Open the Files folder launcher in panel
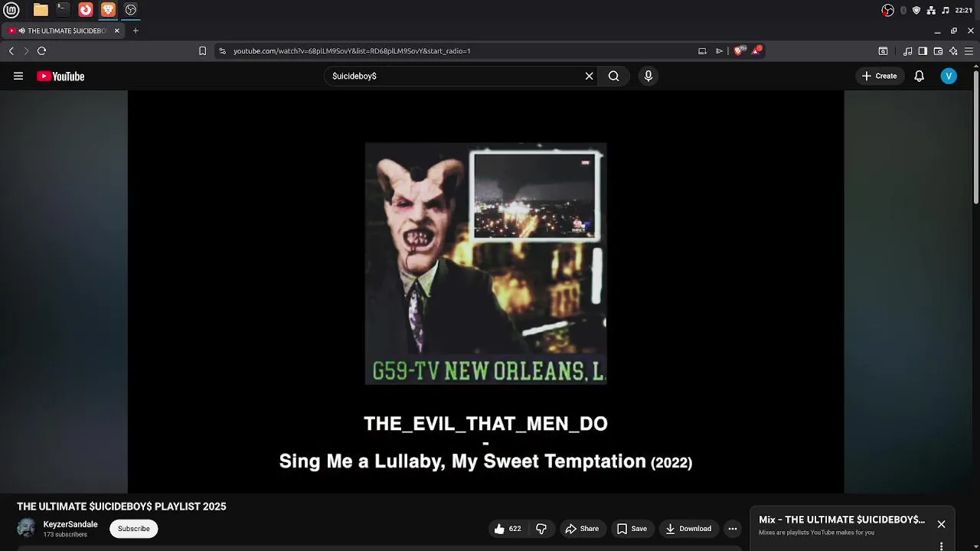Viewport: 980px width, 551px height. tap(41, 10)
